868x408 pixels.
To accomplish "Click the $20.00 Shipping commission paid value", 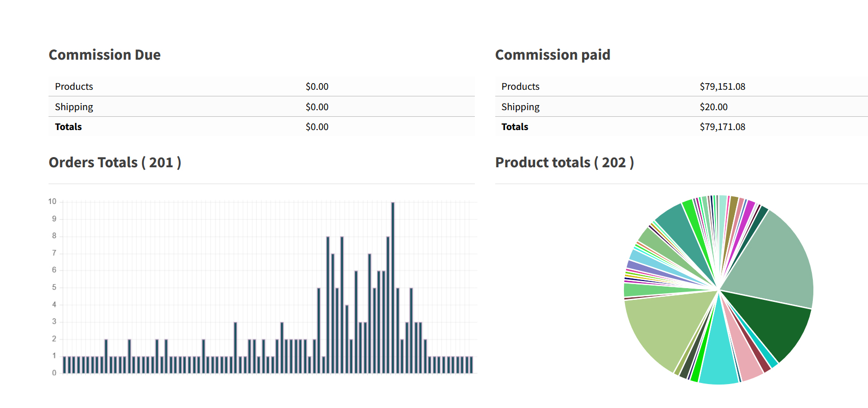I will click(x=713, y=107).
